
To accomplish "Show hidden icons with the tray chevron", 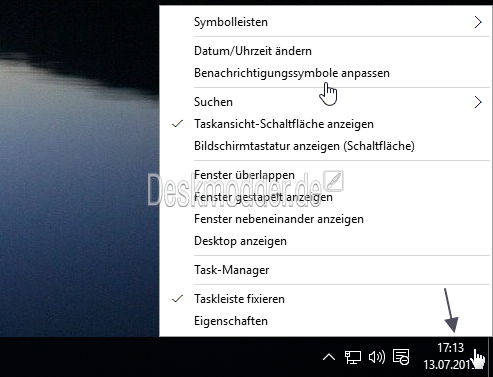I will click(329, 357).
